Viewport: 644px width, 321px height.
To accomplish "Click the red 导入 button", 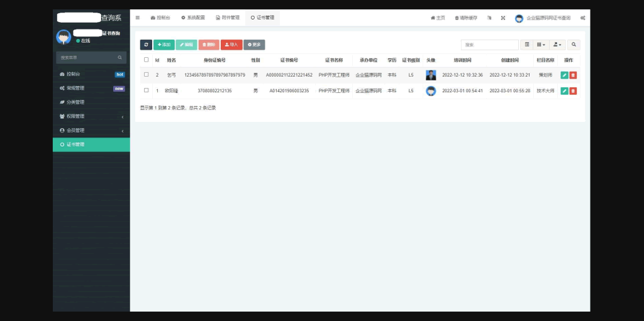I will [x=231, y=45].
